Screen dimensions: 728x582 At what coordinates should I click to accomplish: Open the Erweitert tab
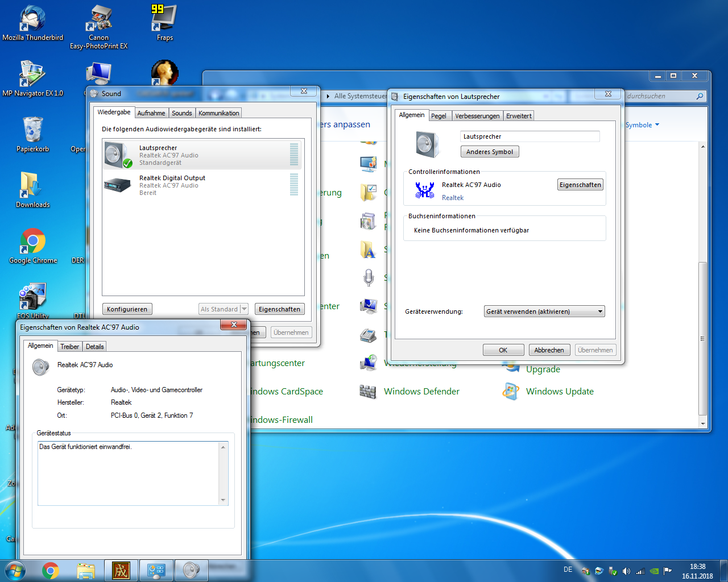519,116
